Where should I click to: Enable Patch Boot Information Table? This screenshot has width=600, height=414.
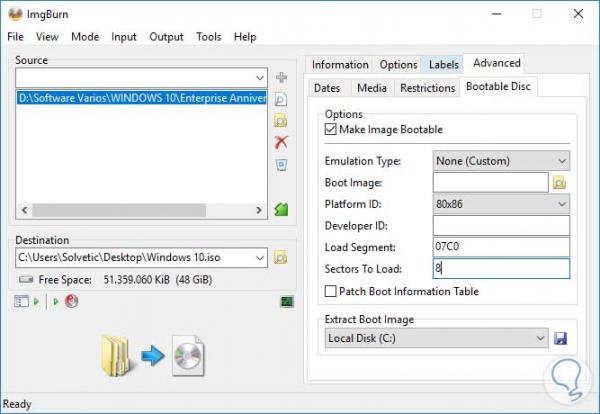(x=330, y=291)
